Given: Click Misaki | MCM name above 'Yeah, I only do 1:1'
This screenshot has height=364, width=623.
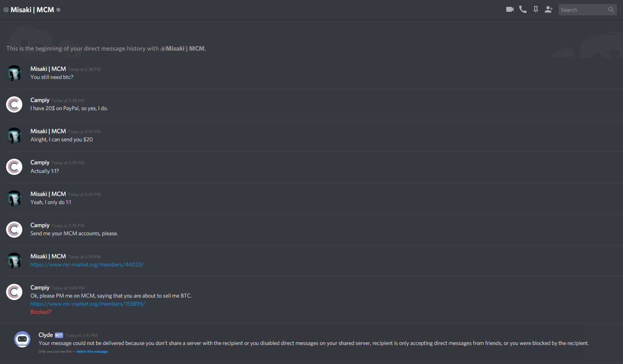Looking at the screenshot, I should click(48, 194).
